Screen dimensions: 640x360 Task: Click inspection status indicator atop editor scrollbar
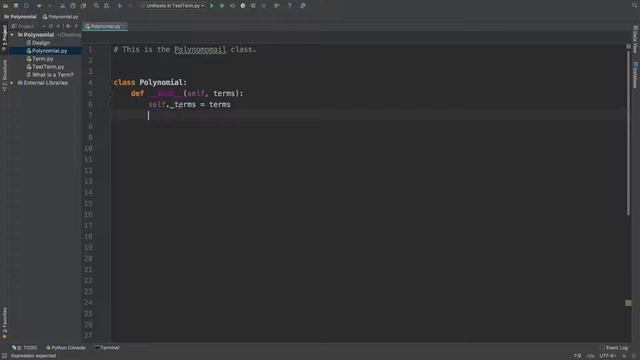tap(629, 47)
